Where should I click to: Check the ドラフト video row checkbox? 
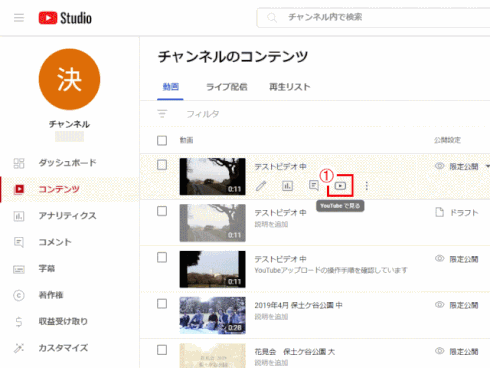(162, 211)
